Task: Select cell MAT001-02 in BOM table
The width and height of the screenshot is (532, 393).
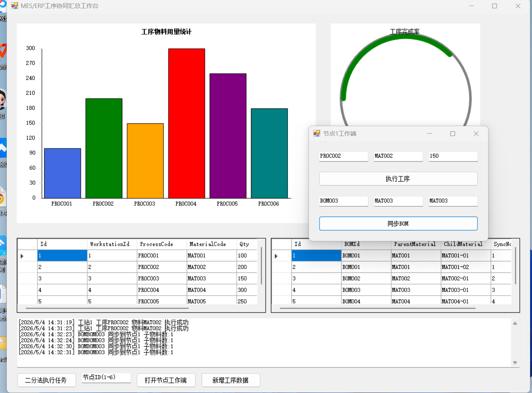Action: (x=466, y=267)
